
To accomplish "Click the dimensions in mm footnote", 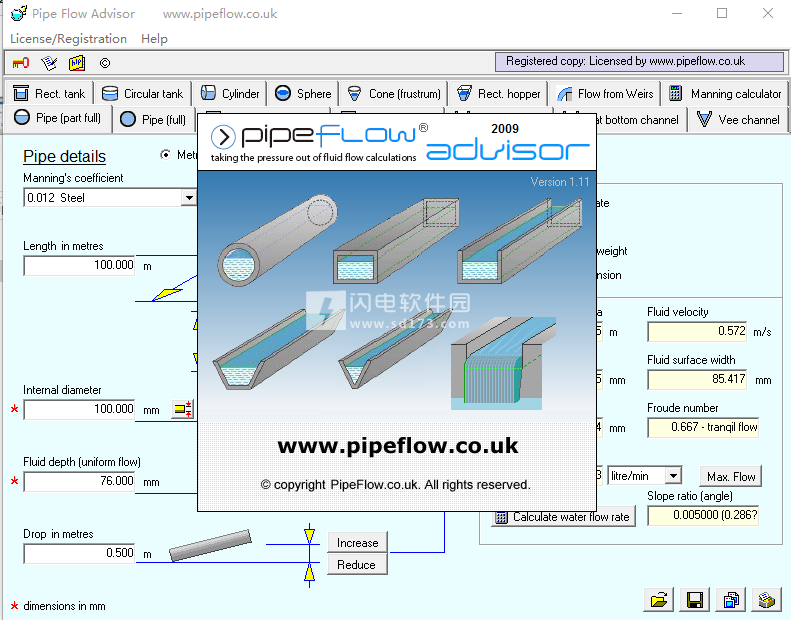I will click(64, 606).
